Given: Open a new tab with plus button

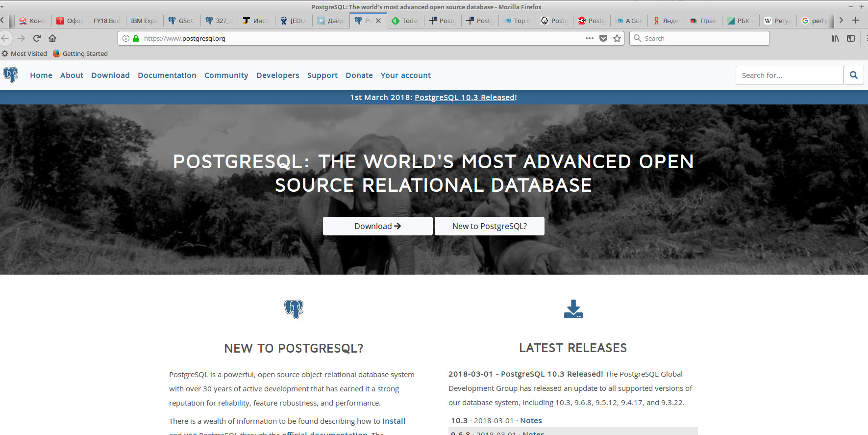Looking at the screenshot, I should point(856,20).
